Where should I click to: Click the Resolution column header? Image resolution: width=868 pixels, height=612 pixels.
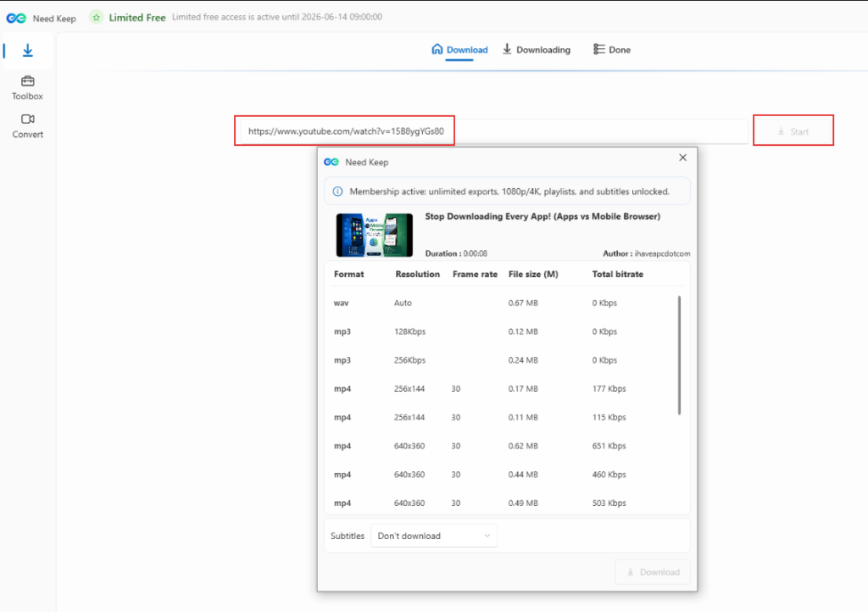click(x=417, y=275)
